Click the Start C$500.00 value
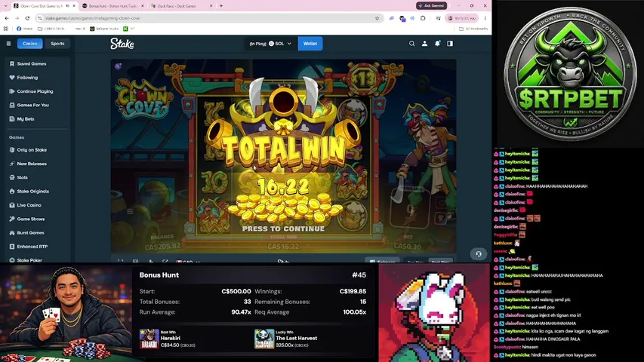 click(x=236, y=291)
